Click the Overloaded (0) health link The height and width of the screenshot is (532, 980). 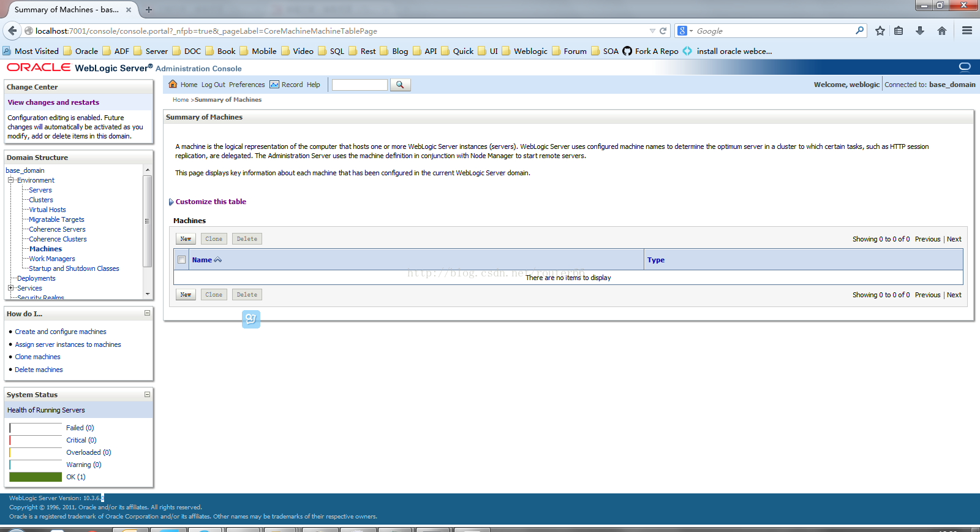pyautogui.click(x=89, y=452)
